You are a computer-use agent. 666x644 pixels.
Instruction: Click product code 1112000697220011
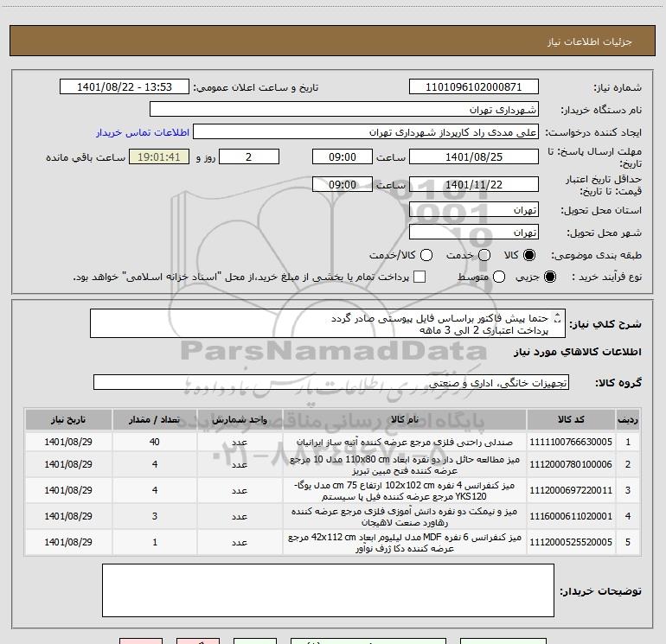click(x=571, y=490)
